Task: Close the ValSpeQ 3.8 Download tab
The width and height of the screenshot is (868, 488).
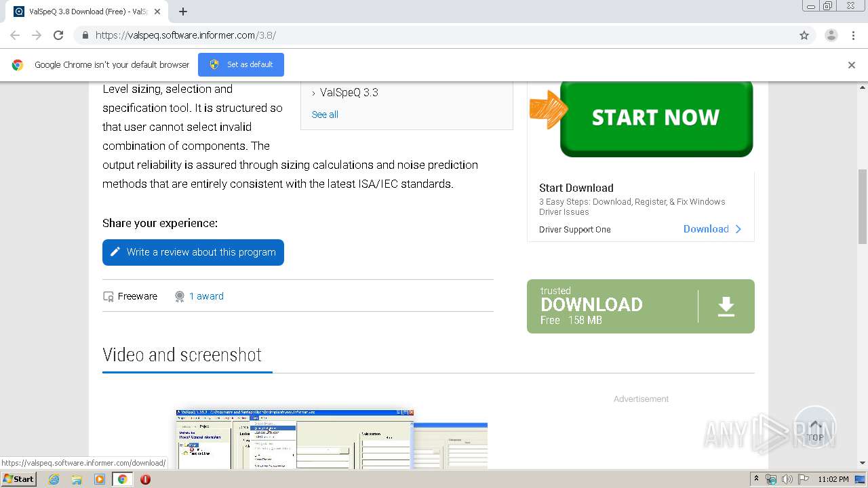Action: tap(157, 12)
